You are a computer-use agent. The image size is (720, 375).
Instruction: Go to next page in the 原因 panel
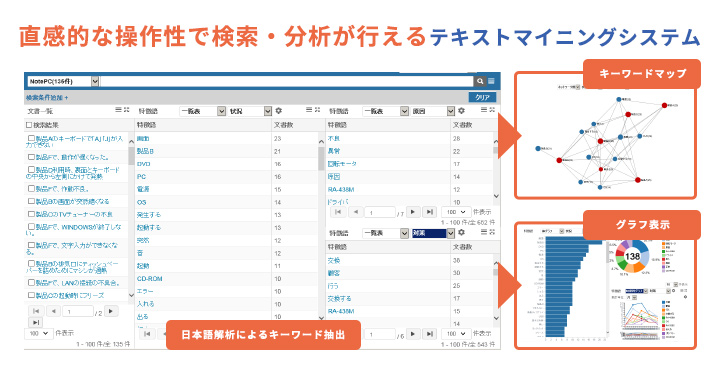pyautogui.click(x=413, y=212)
